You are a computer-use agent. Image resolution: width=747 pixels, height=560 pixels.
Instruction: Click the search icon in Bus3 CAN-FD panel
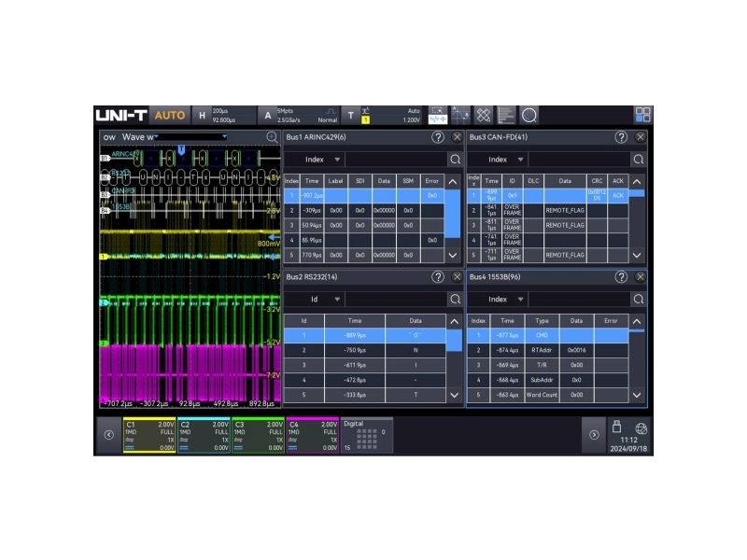(x=638, y=160)
